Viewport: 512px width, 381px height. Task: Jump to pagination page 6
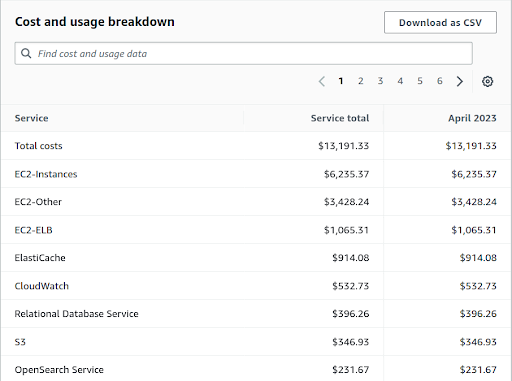[440, 81]
